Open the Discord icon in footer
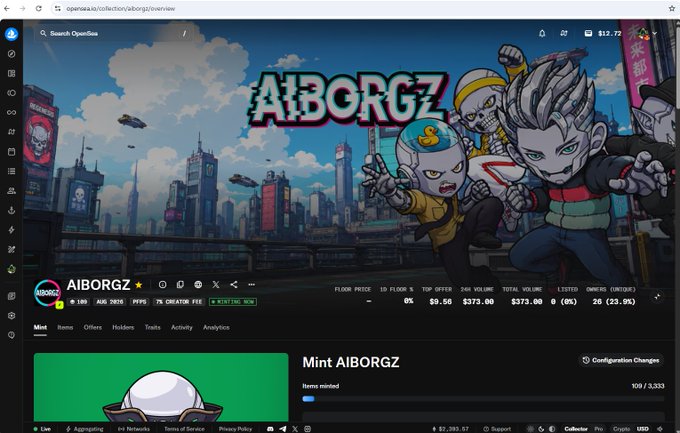This screenshot has width=680, height=433. (270, 429)
